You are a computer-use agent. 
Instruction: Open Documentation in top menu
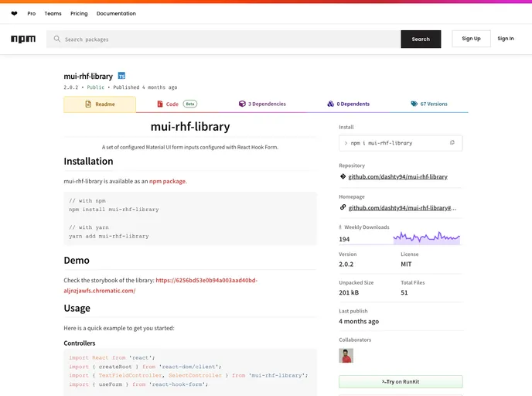click(x=116, y=14)
